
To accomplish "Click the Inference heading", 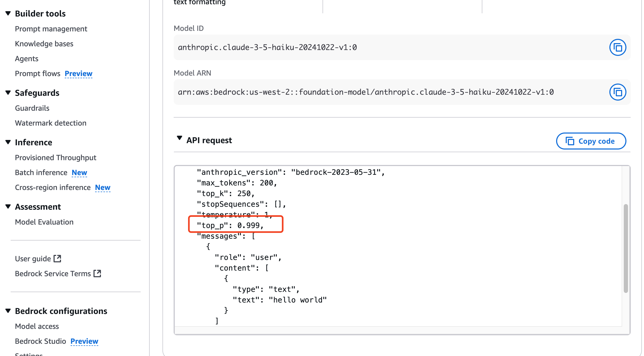I will 34,142.
